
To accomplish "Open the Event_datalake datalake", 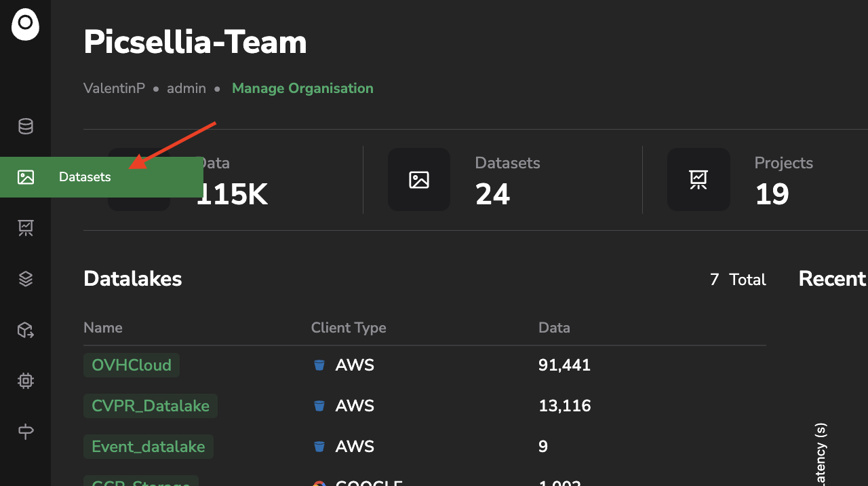I will tap(149, 447).
